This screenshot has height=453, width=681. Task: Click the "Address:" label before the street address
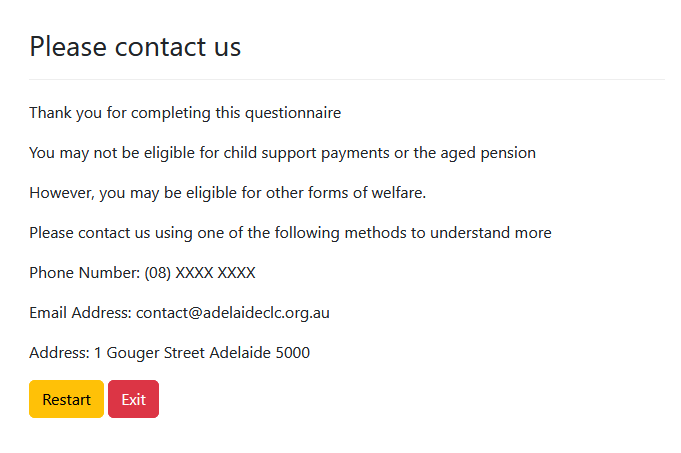(x=59, y=353)
